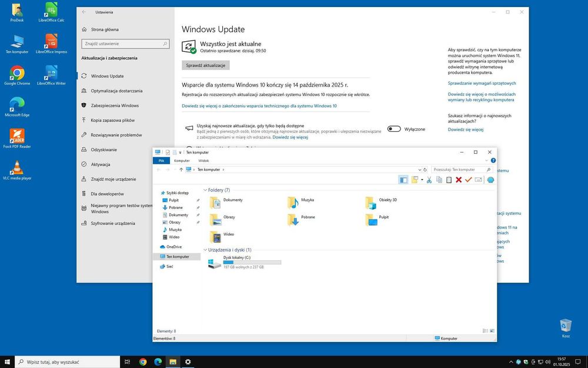Image resolution: width=588 pixels, height=368 pixels.
Task: Select the Muzyka folder icon
Action: click(x=293, y=203)
